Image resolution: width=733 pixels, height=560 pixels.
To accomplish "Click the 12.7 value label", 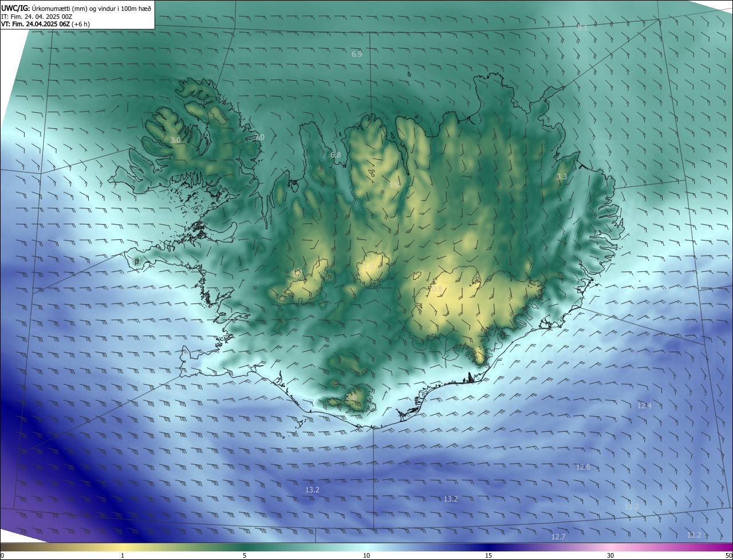I will [558, 537].
